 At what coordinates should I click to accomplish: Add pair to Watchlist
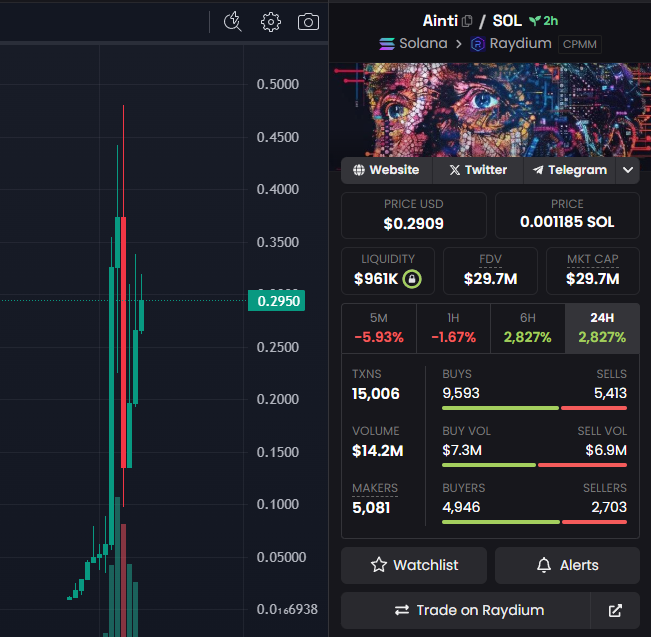pyautogui.click(x=414, y=565)
